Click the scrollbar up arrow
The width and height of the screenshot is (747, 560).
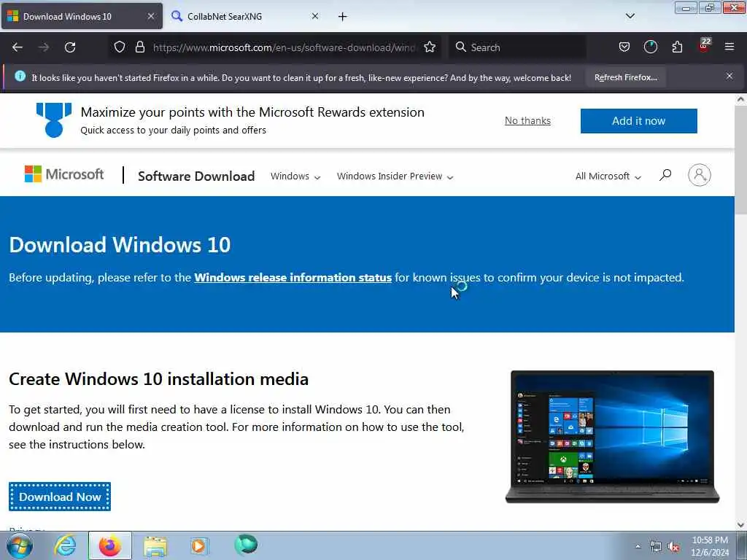(x=741, y=99)
